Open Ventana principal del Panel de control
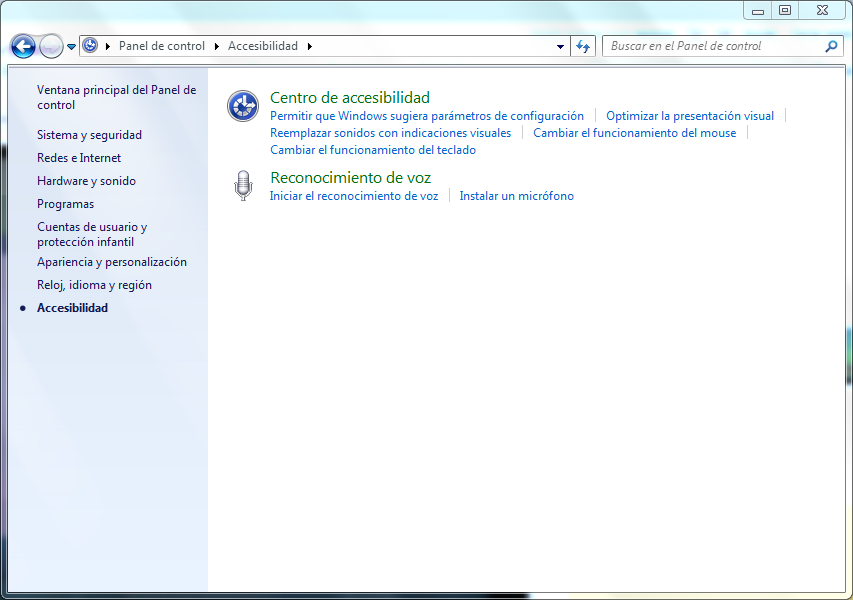The image size is (853, 600). [x=116, y=97]
